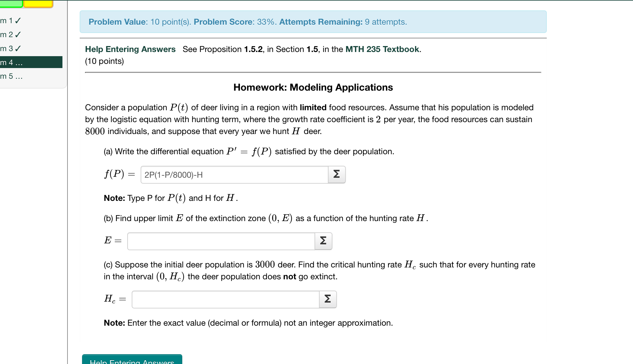Click the checkmark beside problem m 3
This screenshot has height=364, width=633.
[18, 48]
